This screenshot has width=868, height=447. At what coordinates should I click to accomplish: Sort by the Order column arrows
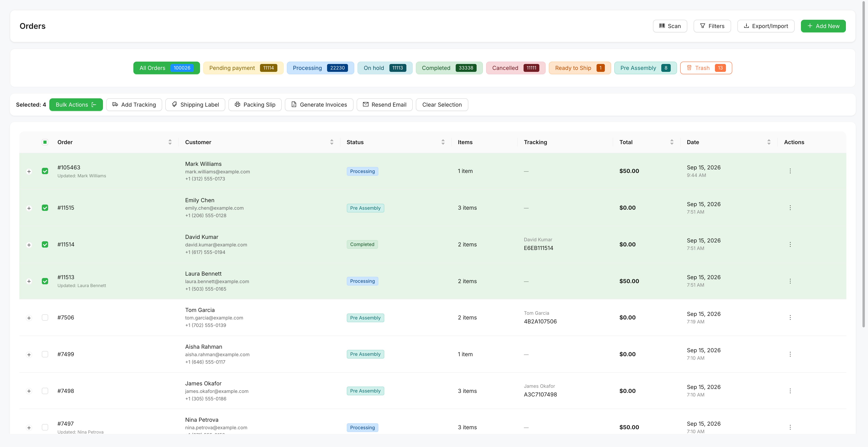coord(170,142)
